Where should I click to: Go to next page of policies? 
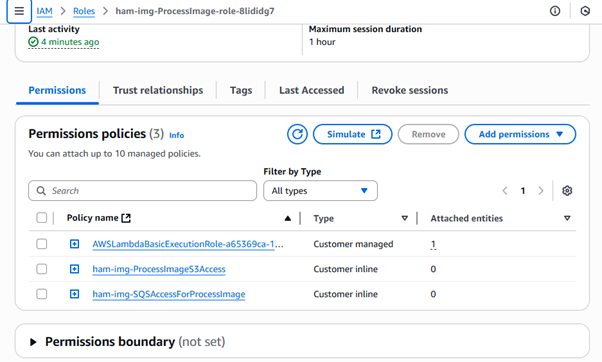point(541,191)
